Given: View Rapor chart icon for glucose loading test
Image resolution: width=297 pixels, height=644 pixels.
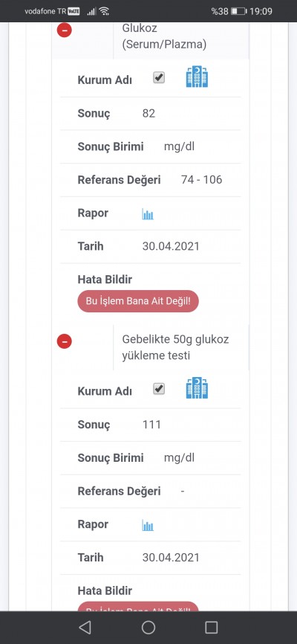Looking at the screenshot, I should [148, 525].
